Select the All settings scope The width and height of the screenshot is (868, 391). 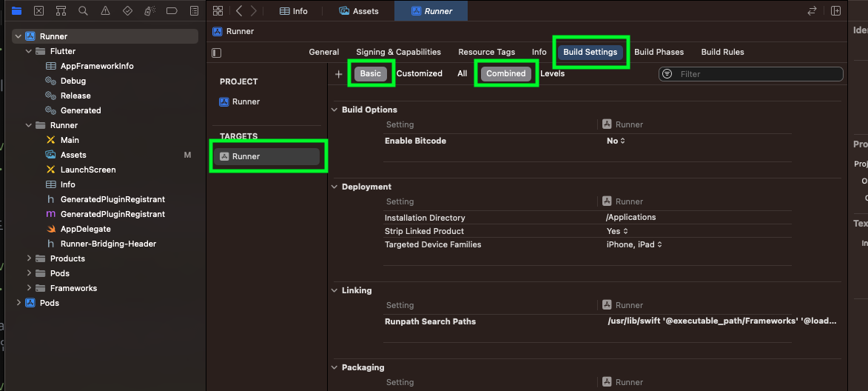coord(462,73)
